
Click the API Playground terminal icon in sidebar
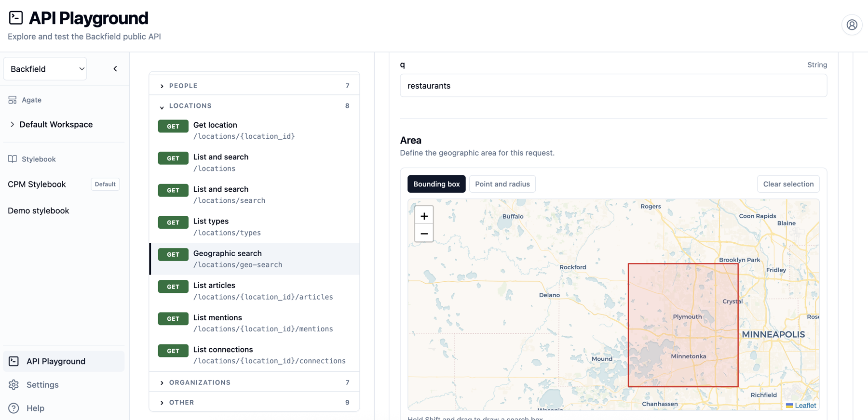point(14,361)
